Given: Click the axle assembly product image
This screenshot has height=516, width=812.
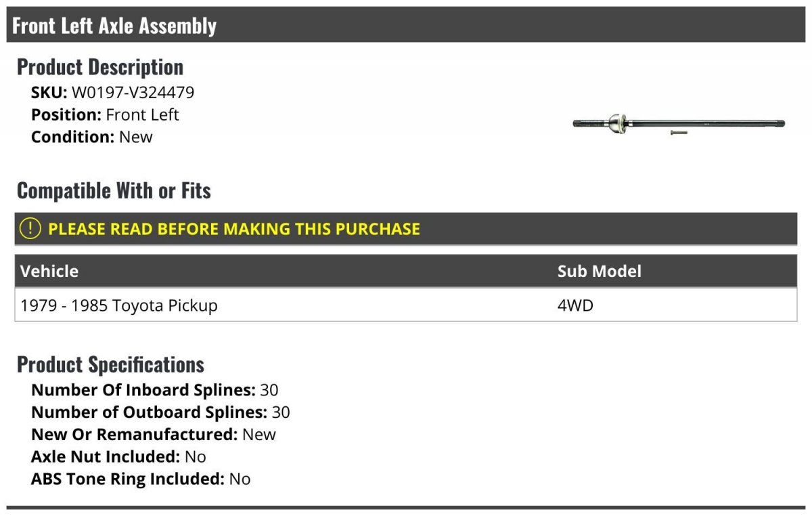Looking at the screenshot, I should [678, 123].
